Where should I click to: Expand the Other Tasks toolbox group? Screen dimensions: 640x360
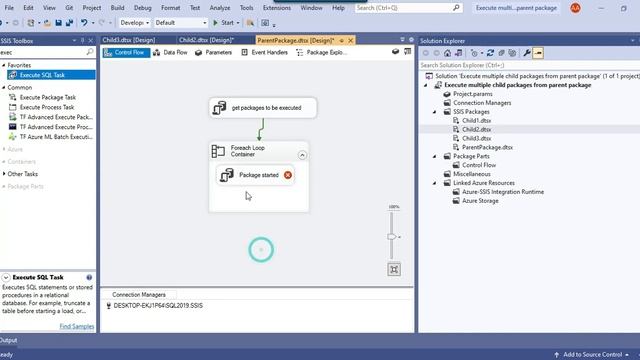[x=4, y=174]
